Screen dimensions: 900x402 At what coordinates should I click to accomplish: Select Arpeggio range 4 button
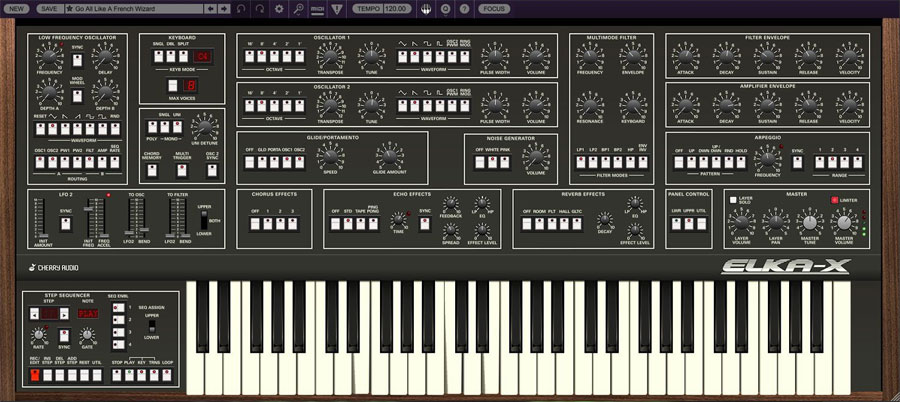point(858,162)
